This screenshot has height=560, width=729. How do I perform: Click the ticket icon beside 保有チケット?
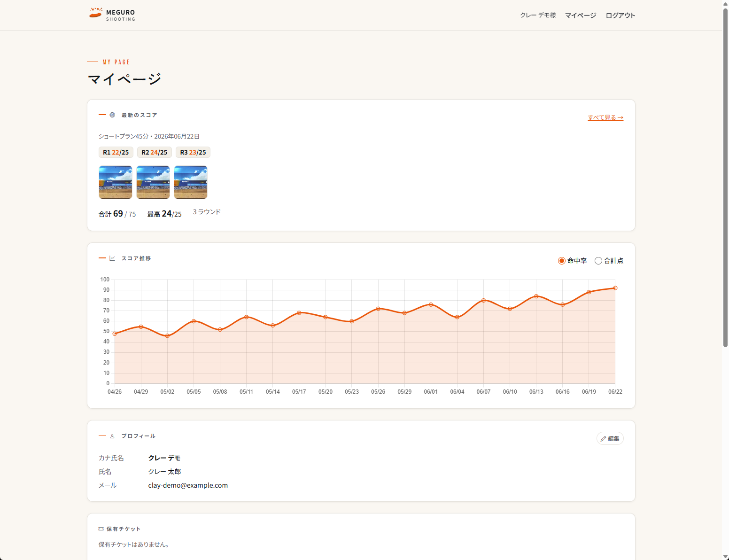(101, 529)
